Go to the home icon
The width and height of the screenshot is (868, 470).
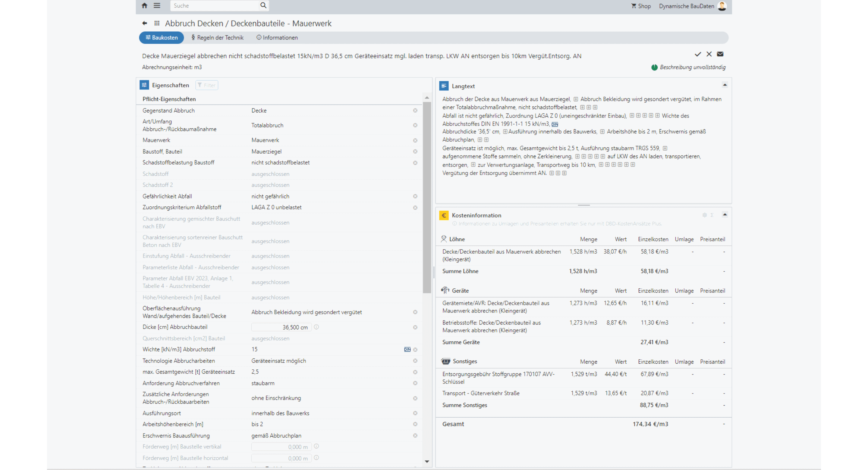[x=145, y=5]
